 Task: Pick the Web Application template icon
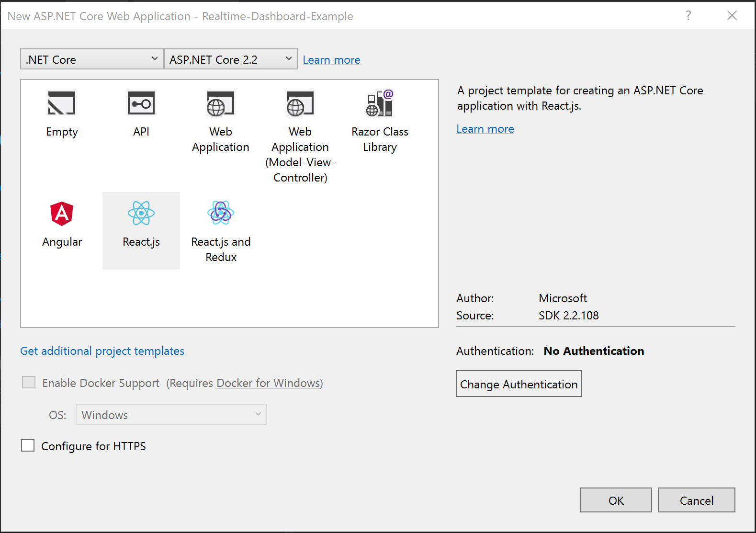[221, 103]
